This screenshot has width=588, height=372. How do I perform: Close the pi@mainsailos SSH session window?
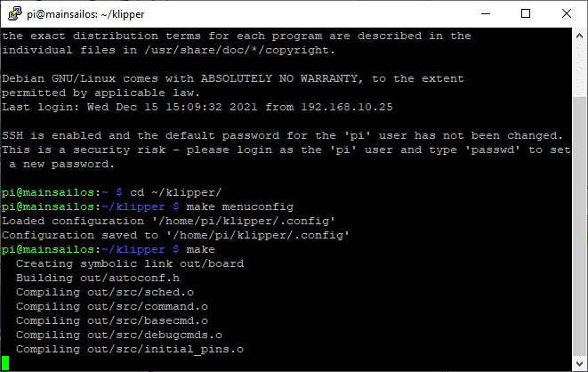[567, 14]
